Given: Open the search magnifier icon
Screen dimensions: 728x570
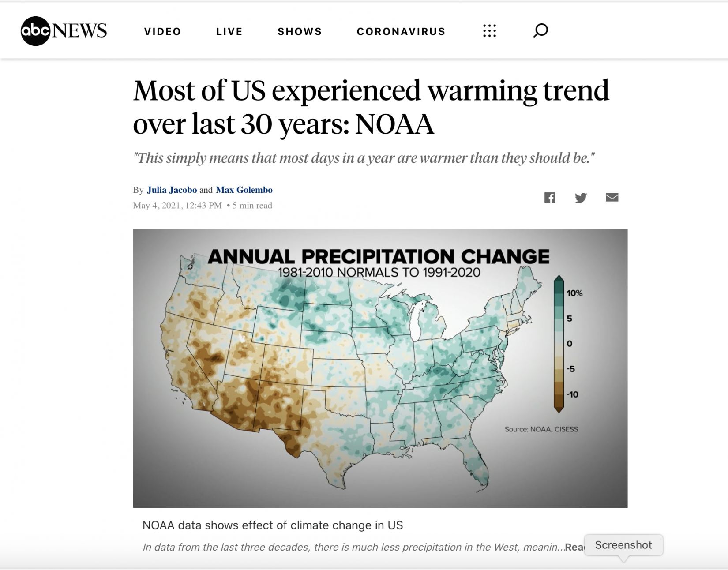Looking at the screenshot, I should coord(540,30).
